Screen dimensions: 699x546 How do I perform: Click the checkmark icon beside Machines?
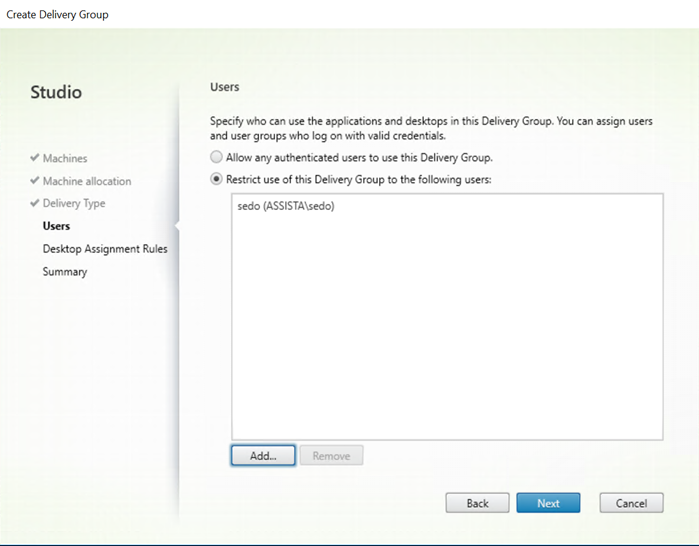pyautogui.click(x=34, y=158)
